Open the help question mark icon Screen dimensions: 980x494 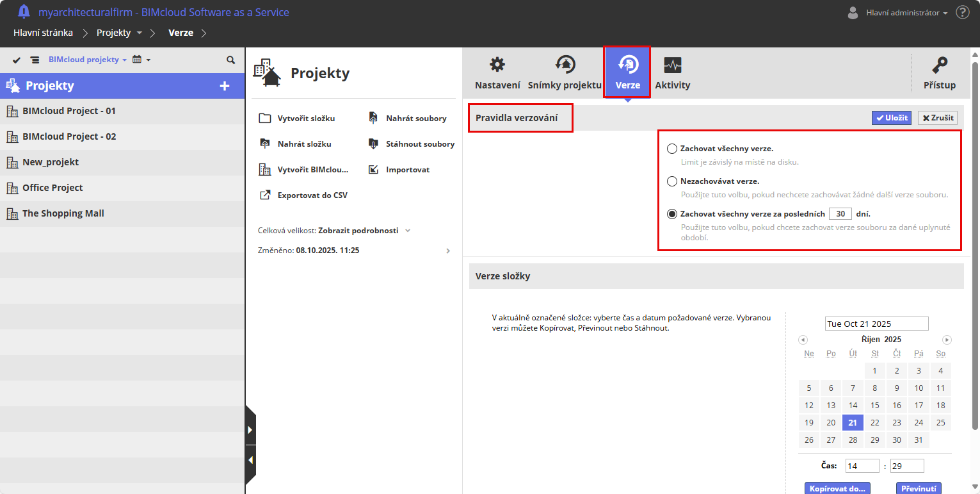[x=962, y=12]
